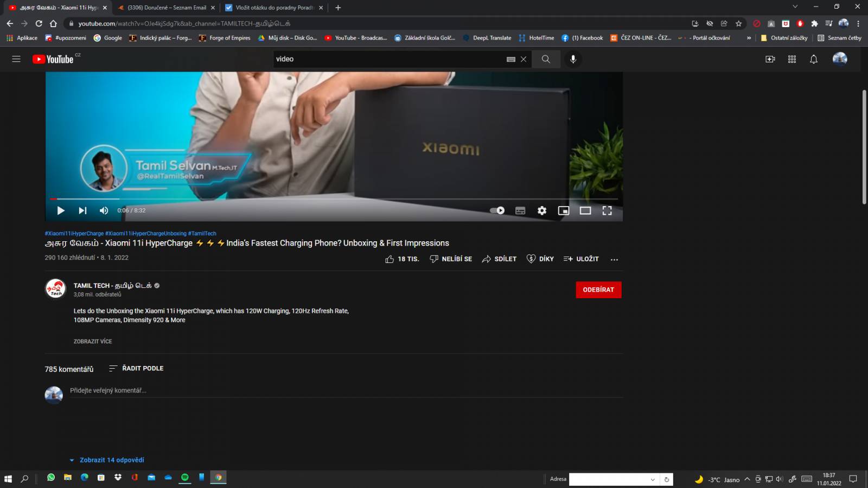Play the video with the play button
This screenshot has height=488, width=868.
[61, 210]
